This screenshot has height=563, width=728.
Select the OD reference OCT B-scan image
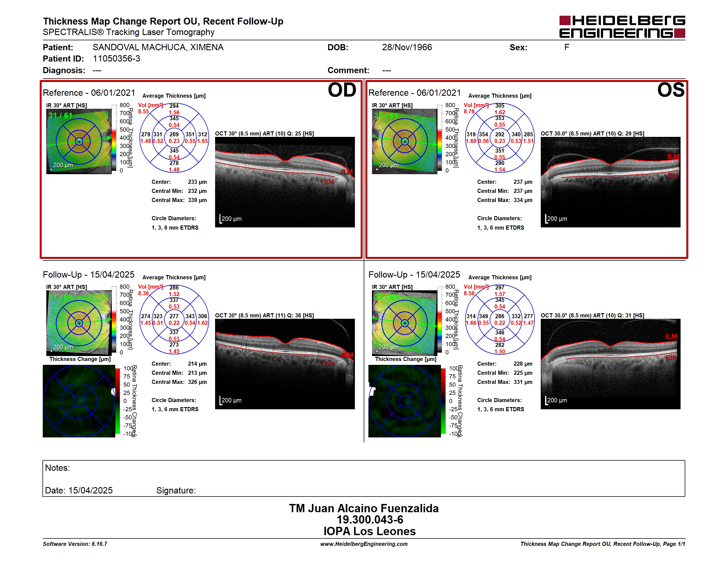(x=285, y=182)
